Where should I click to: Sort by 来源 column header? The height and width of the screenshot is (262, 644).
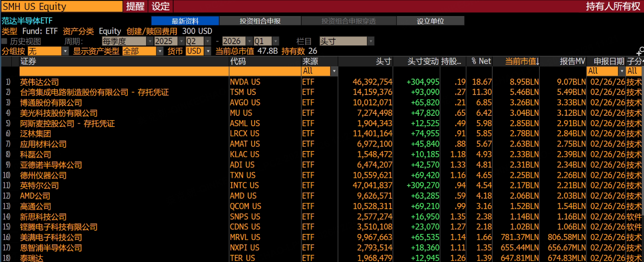pyautogui.click(x=310, y=61)
